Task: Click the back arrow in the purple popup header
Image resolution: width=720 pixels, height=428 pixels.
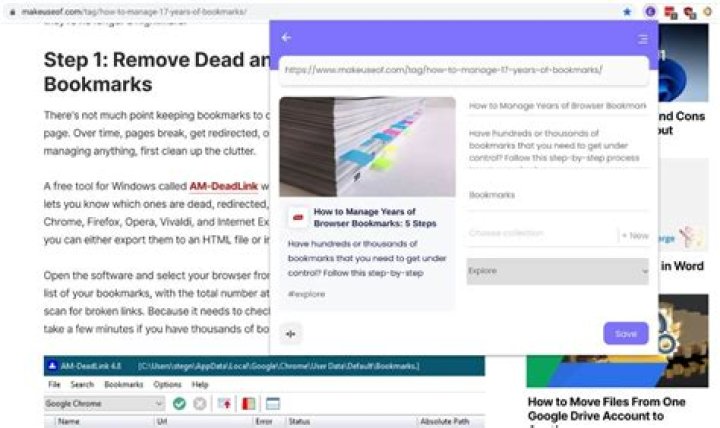Action: tap(287, 38)
